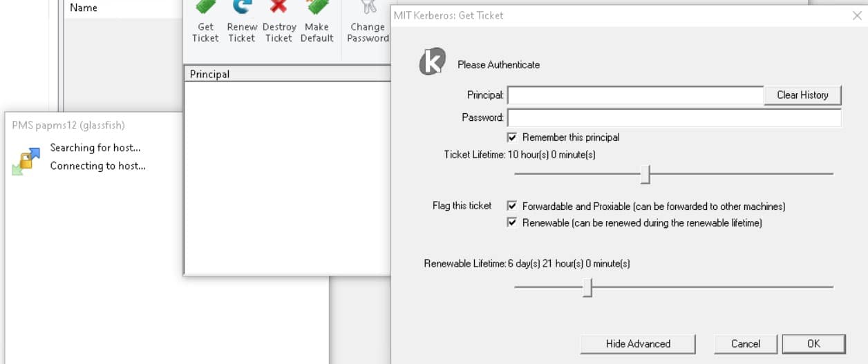Close the Get Ticket dialog
Screen dimensions: 868x364
pos(857,15)
